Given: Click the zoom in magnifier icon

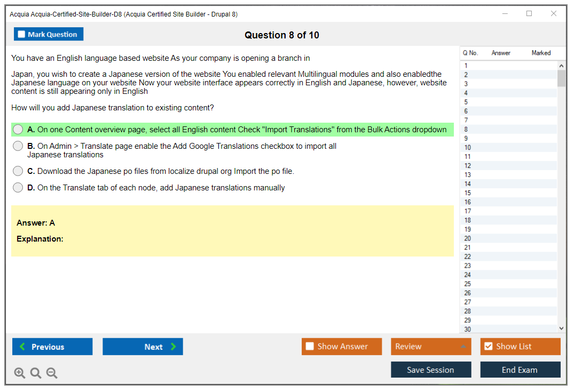Looking at the screenshot, I should point(19,373).
